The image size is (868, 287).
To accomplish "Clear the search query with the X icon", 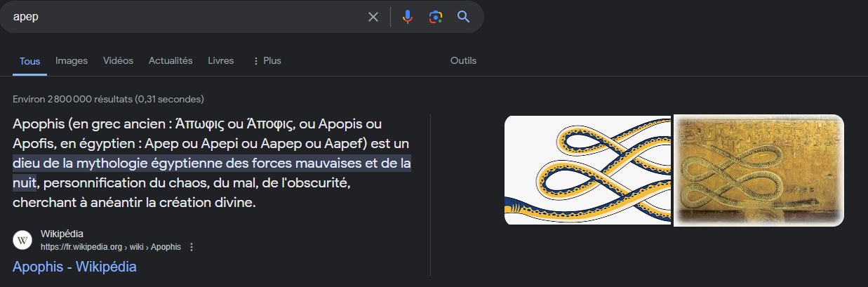I will coord(373,17).
